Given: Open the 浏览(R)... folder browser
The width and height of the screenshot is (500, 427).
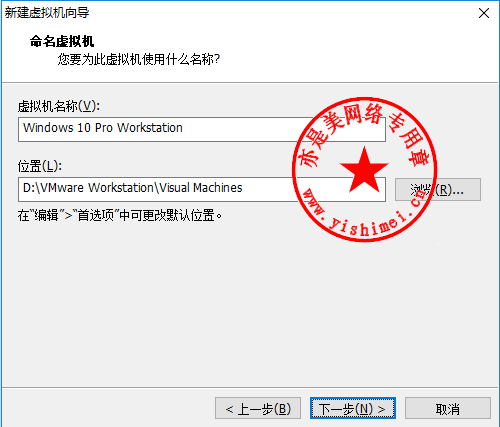Looking at the screenshot, I should 438,190.
